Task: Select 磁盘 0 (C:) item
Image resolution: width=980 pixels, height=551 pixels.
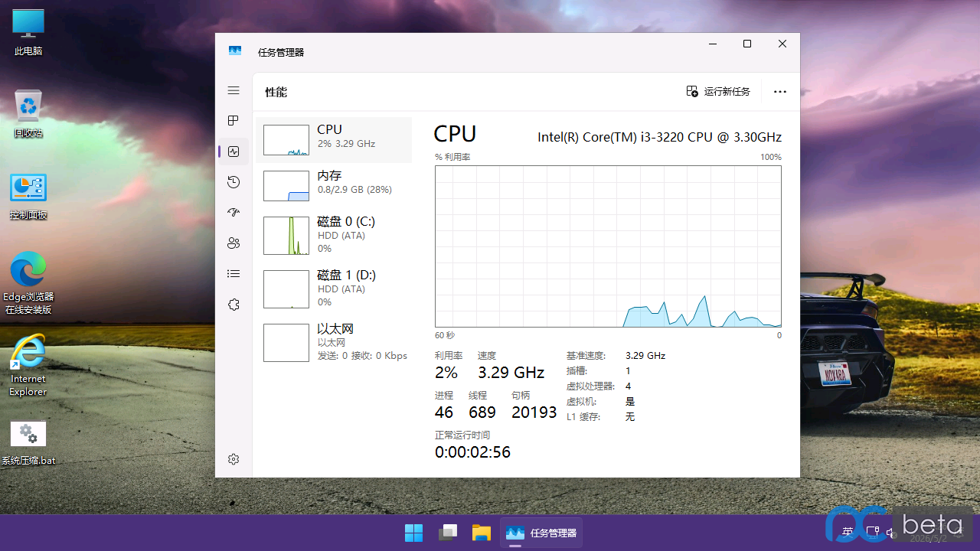Action: pyautogui.click(x=334, y=236)
